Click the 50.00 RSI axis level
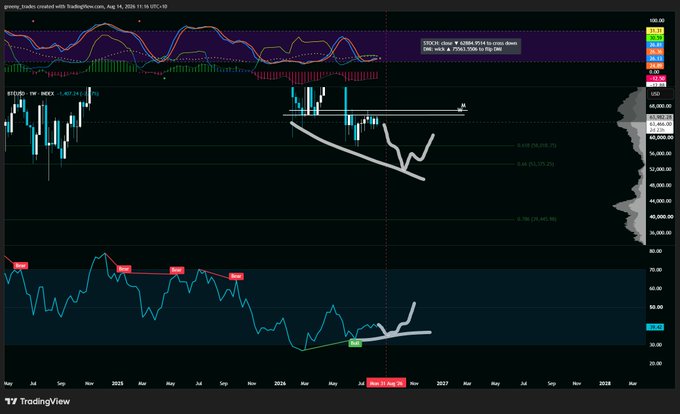This screenshot has height=414, width=680. tap(656, 307)
